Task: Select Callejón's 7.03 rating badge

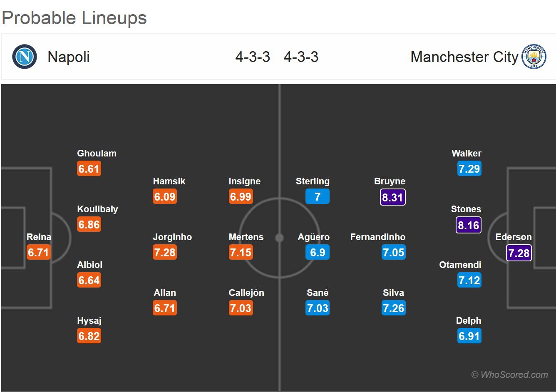Action: pyautogui.click(x=241, y=308)
